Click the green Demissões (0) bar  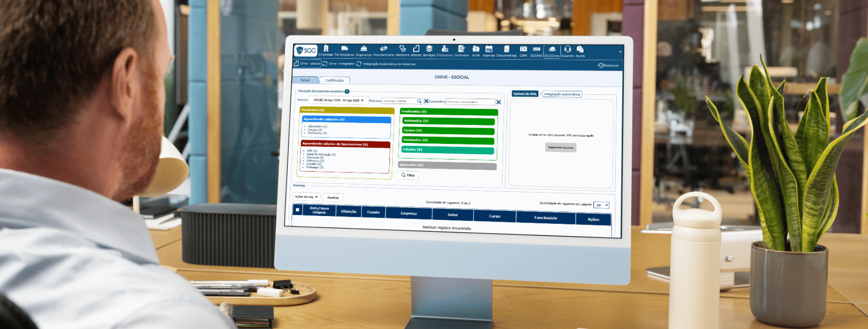[x=448, y=140]
